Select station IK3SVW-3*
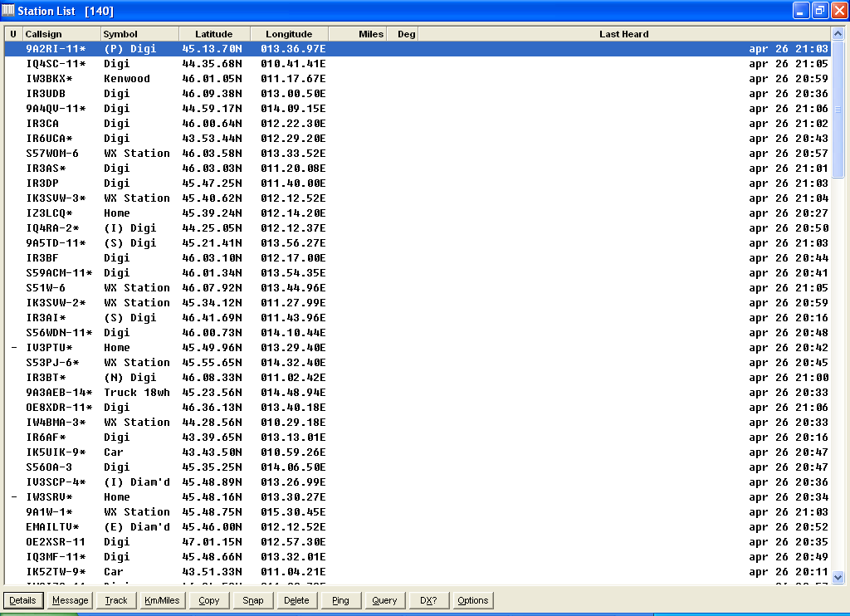The height and width of the screenshot is (616, 850). 418,198
